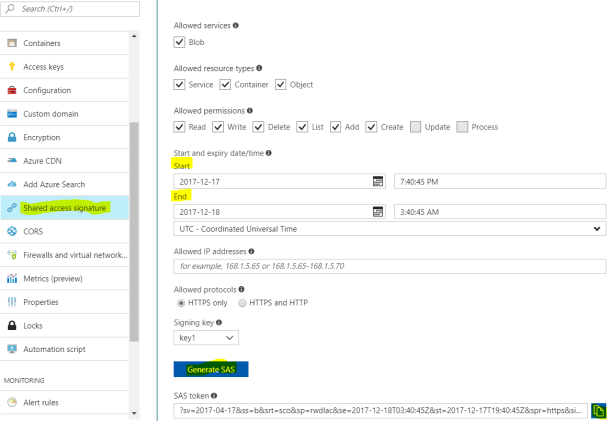Viewport: 611px width, 421px height.
Task: Click info icon beside Allowed services
Action: [236, 25]
